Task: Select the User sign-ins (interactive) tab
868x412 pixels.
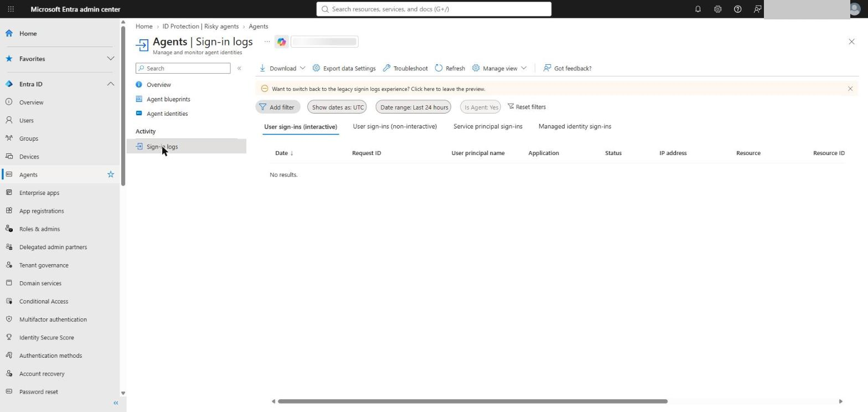Action: [301, 127]
